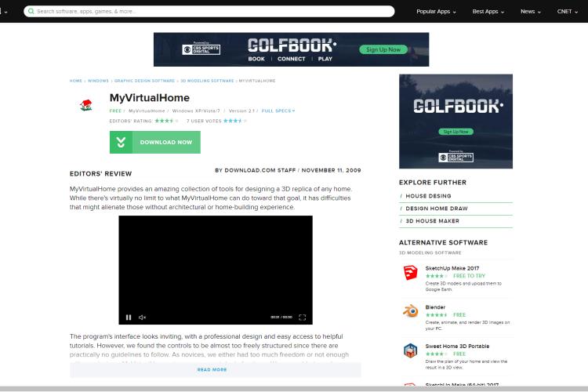Image resolution: width=588 pixels, height=392 pixels.
Task: Open the Best Apps dropdown
Action: click(x=488, y=12)
